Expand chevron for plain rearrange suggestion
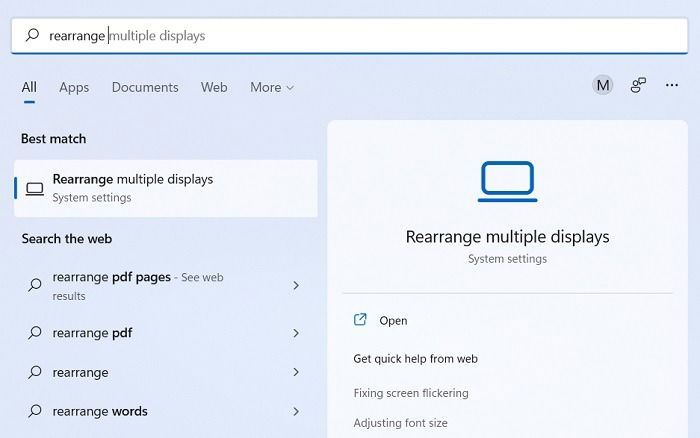The image size is (700, 438). [296, 372]
